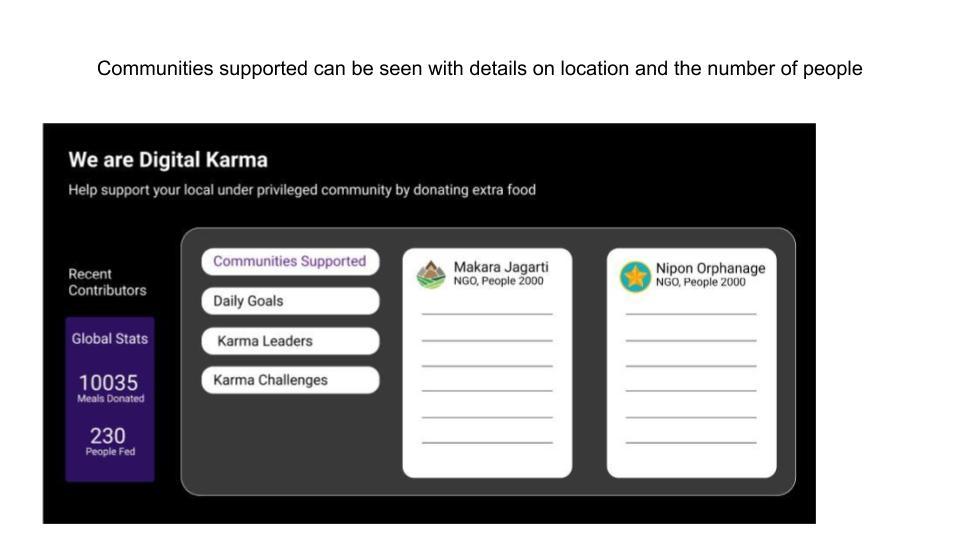Click the Recent Contributors label
The image size is (960, 540).
(x=107, y=282)
